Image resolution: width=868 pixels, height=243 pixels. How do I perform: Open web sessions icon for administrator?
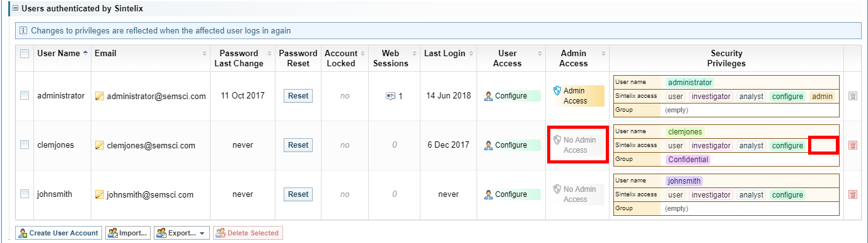[391, 96]
